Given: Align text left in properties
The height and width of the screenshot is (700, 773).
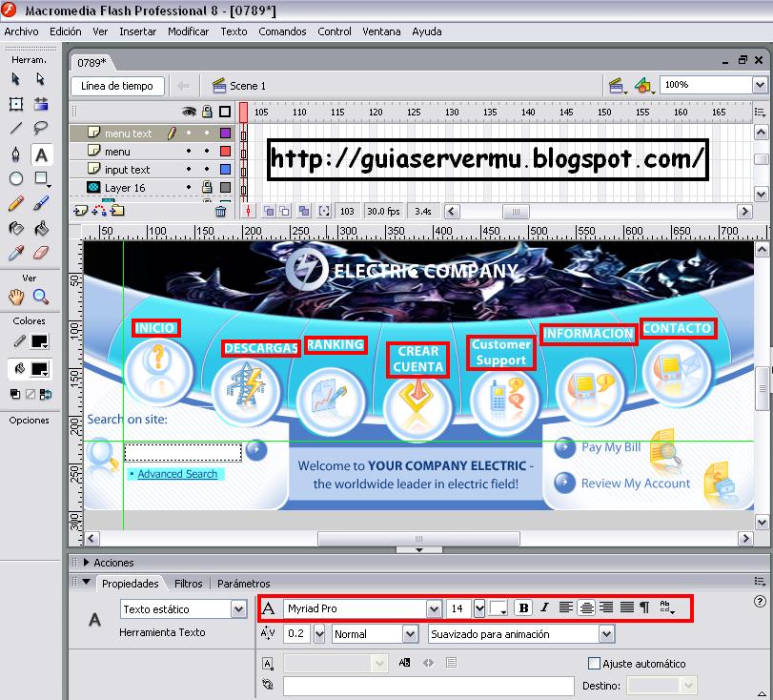Looking at the screenshot, I should tap(565, 607).
